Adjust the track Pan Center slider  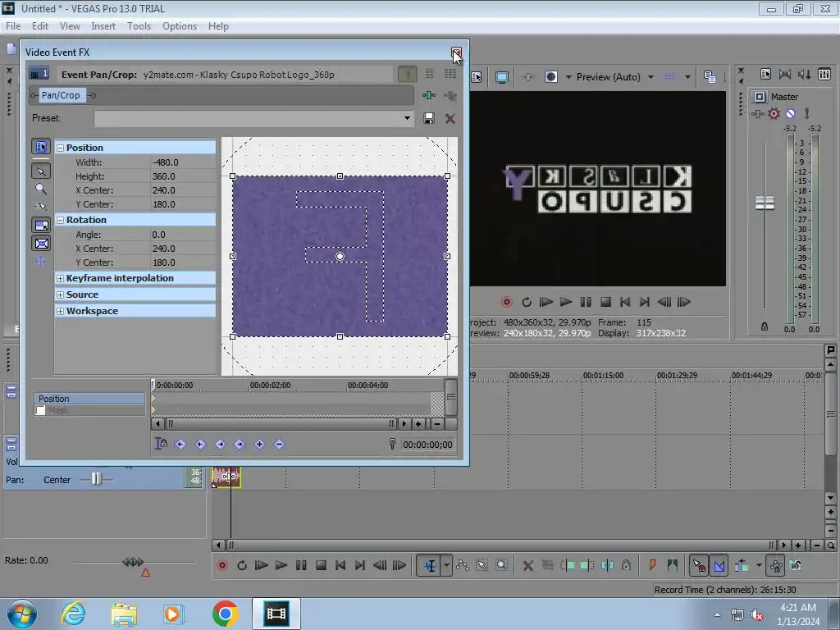point(96,479)
